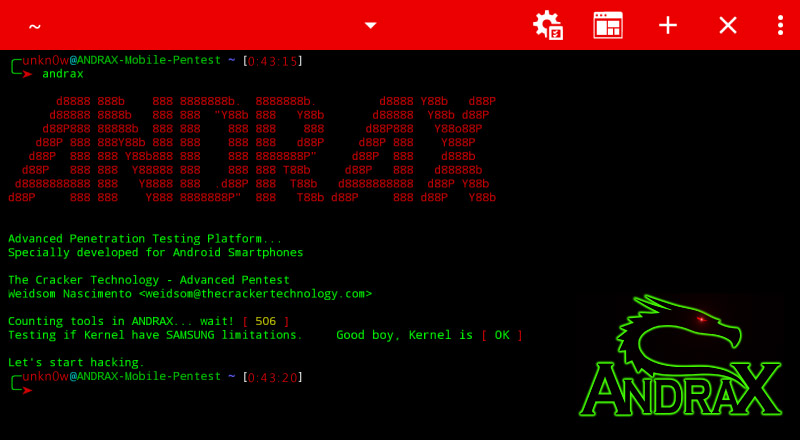Click 'Specially developed for Android Smartphones' line
Viewport: 800px width, 440px height.
pyautogui.click(x=156, y=253)
